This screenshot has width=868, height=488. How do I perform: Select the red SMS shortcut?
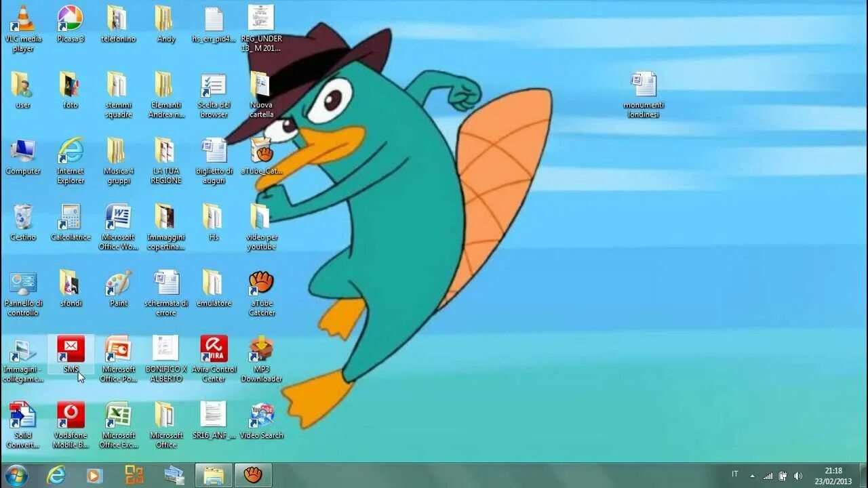coord(71,354)
